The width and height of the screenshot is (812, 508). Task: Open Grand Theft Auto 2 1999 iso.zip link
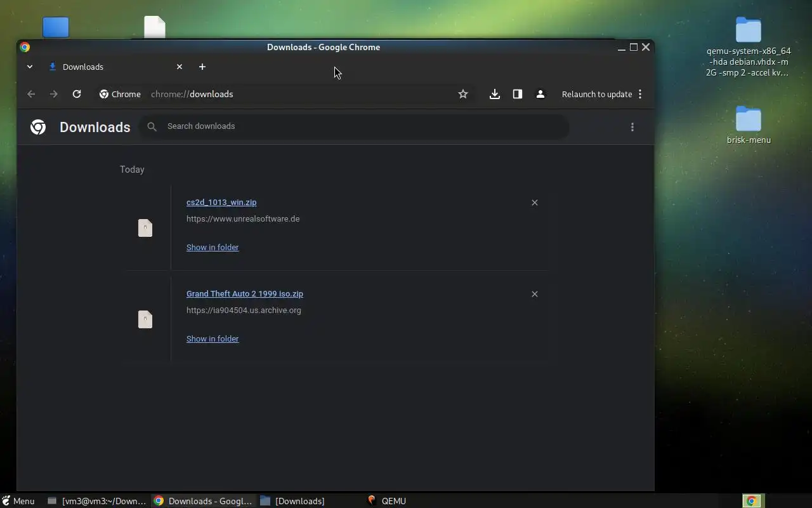[245, 294]
